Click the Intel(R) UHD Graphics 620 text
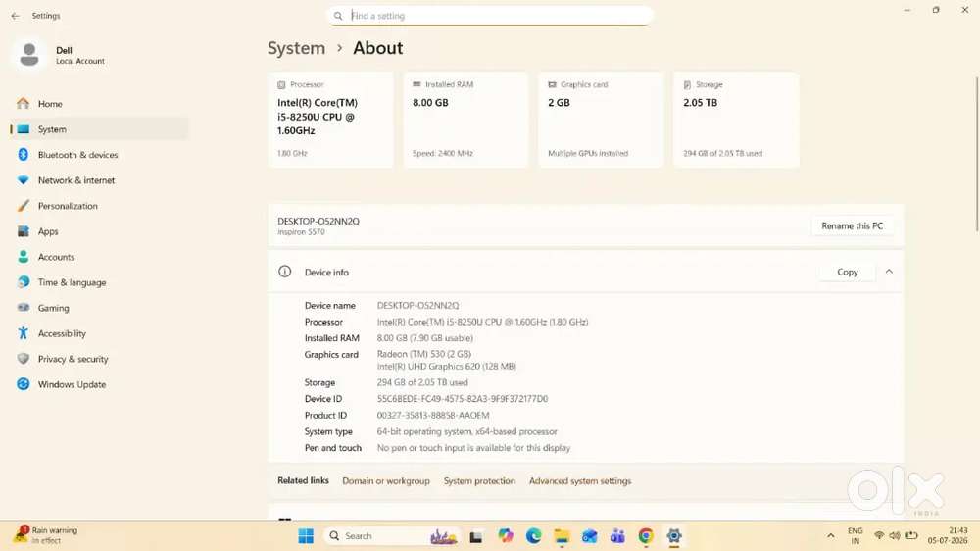This screenshot has width=980, height=551. coord(446,367)
